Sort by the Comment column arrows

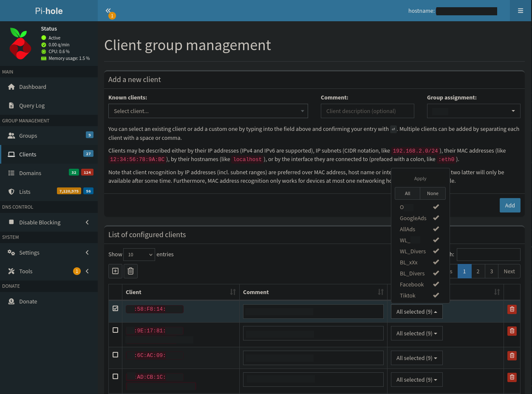point(381,292)
